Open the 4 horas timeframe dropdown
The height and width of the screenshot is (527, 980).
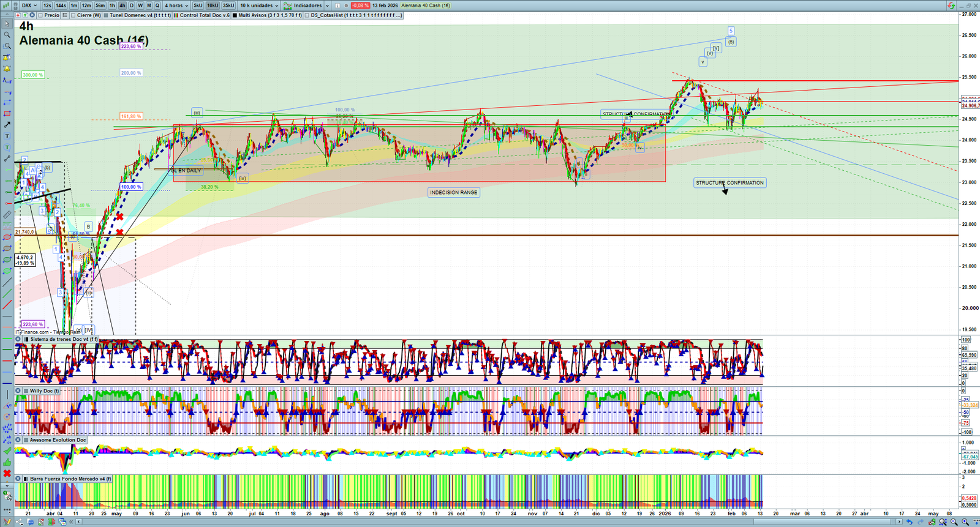tap(175, 6)
